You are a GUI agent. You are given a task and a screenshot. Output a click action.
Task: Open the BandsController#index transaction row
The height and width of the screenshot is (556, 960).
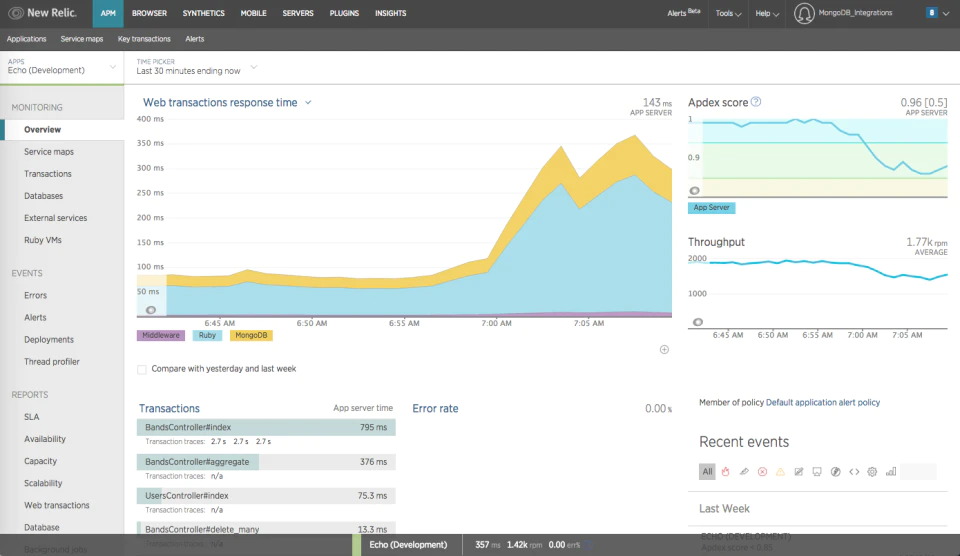point(266,427)
